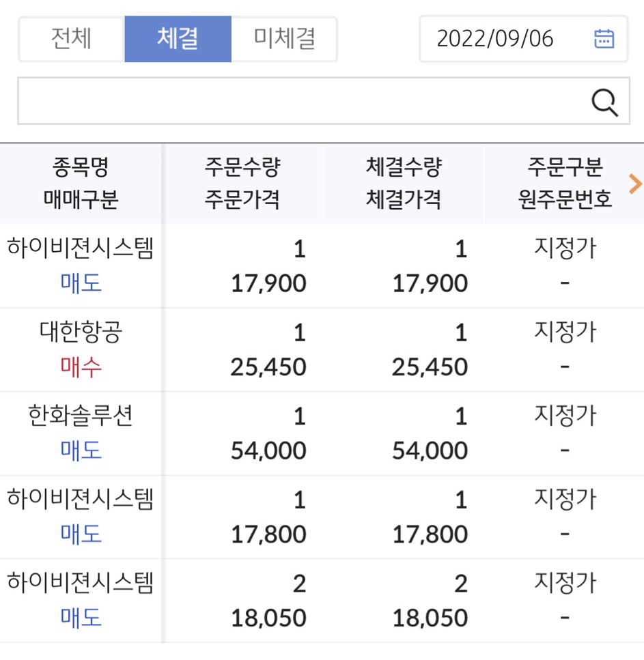
Task: Switch to the 전체 tab
Action: click(71, 39)
